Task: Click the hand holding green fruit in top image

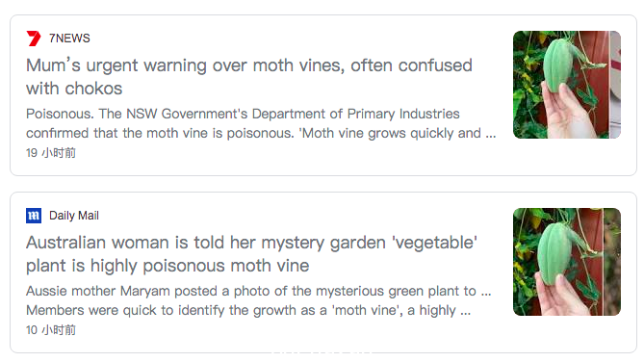Action: [x=563, y=111]
